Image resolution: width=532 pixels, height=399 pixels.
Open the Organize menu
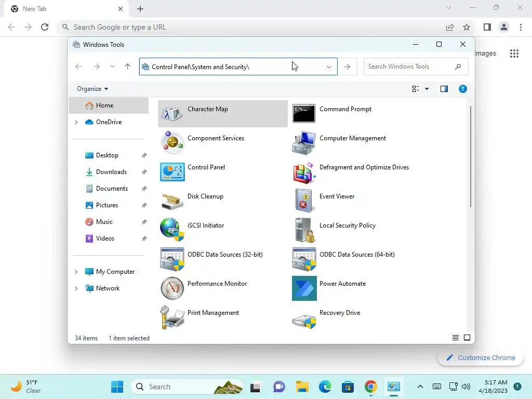tap(92, 89)
